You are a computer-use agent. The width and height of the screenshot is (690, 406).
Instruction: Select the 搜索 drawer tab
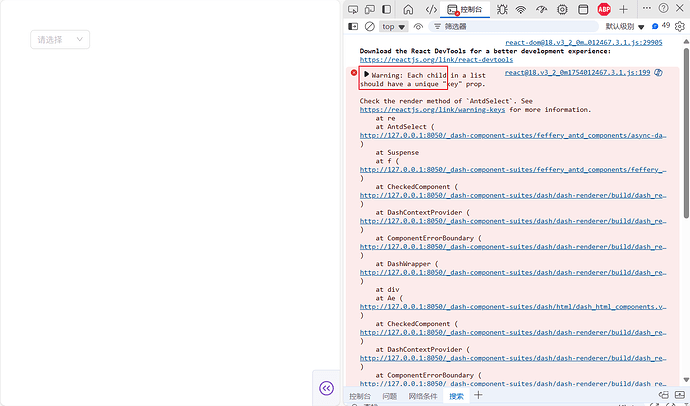pyautogui.click(x=456, y=396)
